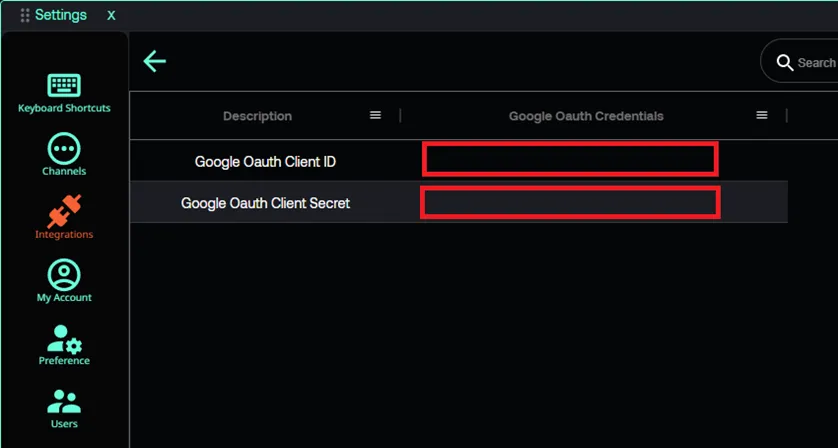The width and height of the screenshot is (838, 448).
Task: Sort by Google Oauth Credentials header
Action: 585,116
